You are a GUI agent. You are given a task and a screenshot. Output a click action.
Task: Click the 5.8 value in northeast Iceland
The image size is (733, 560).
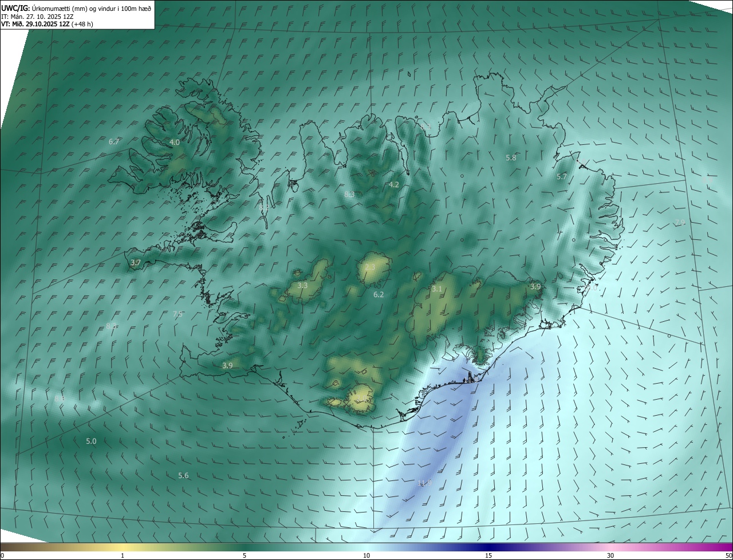click(x=511, y=157)
